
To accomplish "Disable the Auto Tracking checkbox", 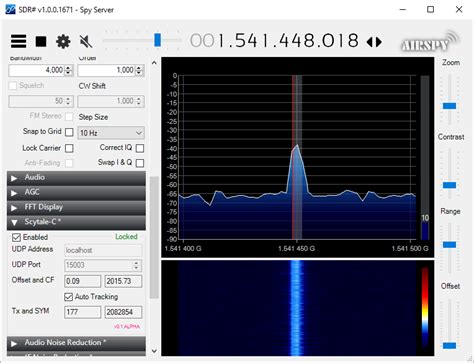I will [x=68, y=297].
